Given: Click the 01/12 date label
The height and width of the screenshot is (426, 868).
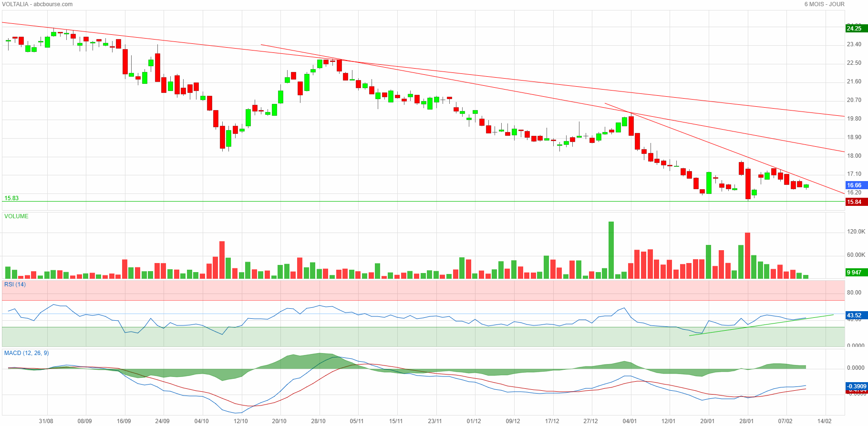Looking at the screenshot, I should 474,421.
